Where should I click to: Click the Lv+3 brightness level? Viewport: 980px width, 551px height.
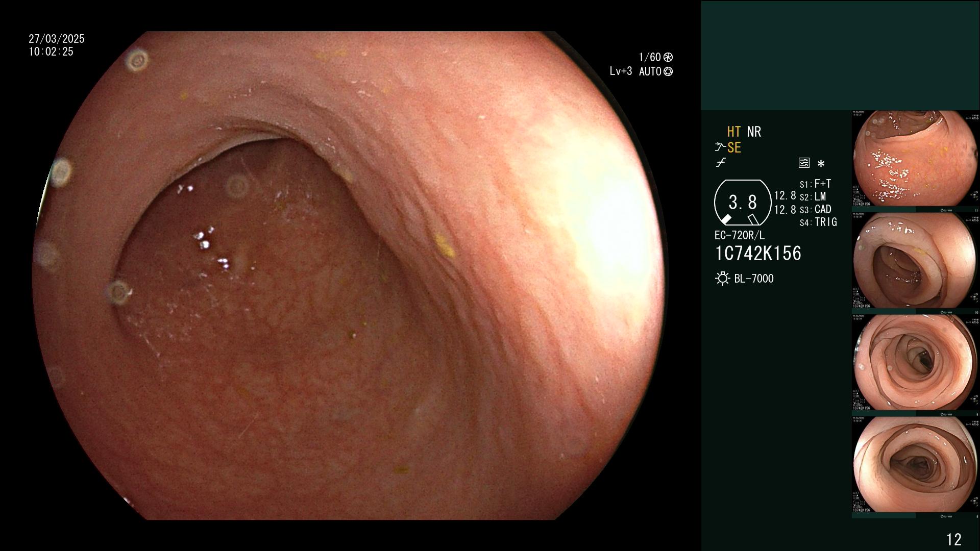[621, 71]
